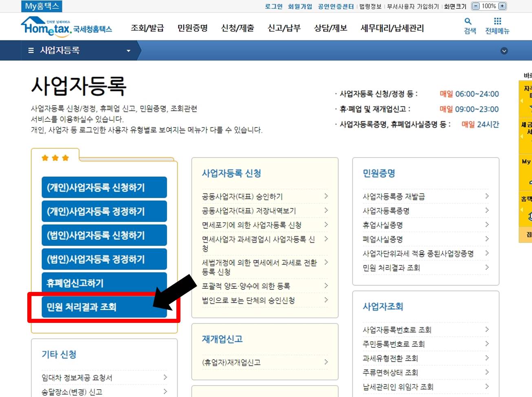Open 사업자등록증명 in 민원증명 panel

[x=386, y=211]
